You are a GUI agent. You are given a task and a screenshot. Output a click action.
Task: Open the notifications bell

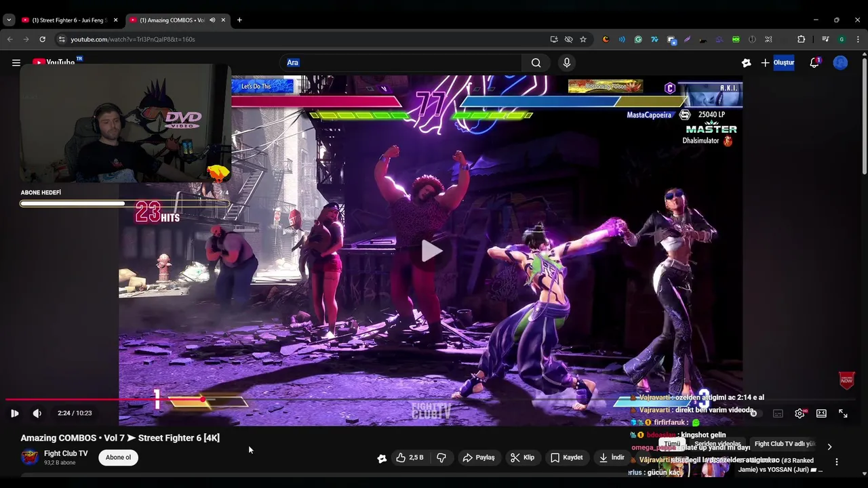tap(814, 62)
